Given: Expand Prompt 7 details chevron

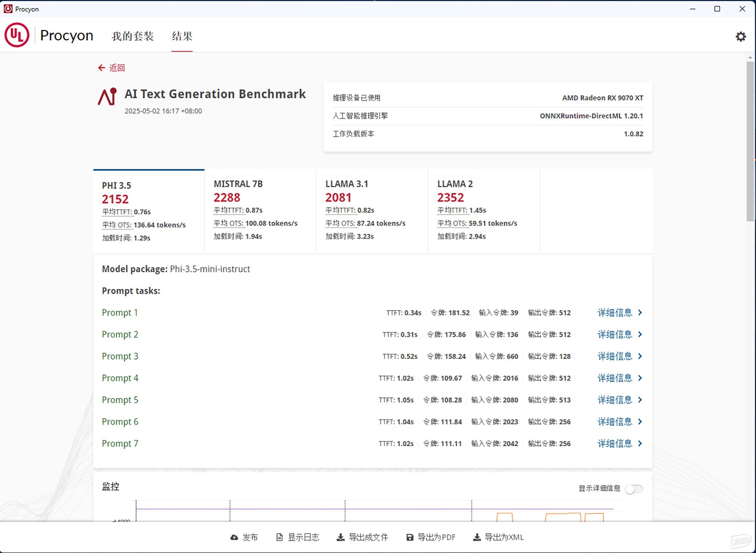Looking at the screenshot, I should coord(640,443).
